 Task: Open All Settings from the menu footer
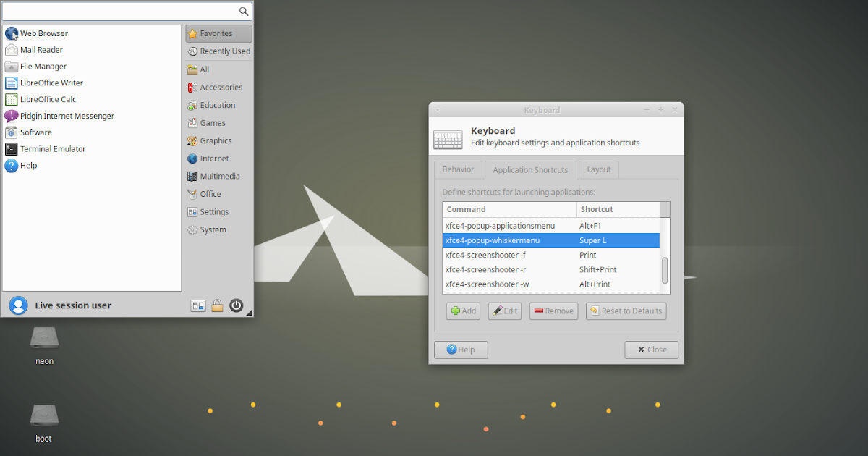(197, 305)
